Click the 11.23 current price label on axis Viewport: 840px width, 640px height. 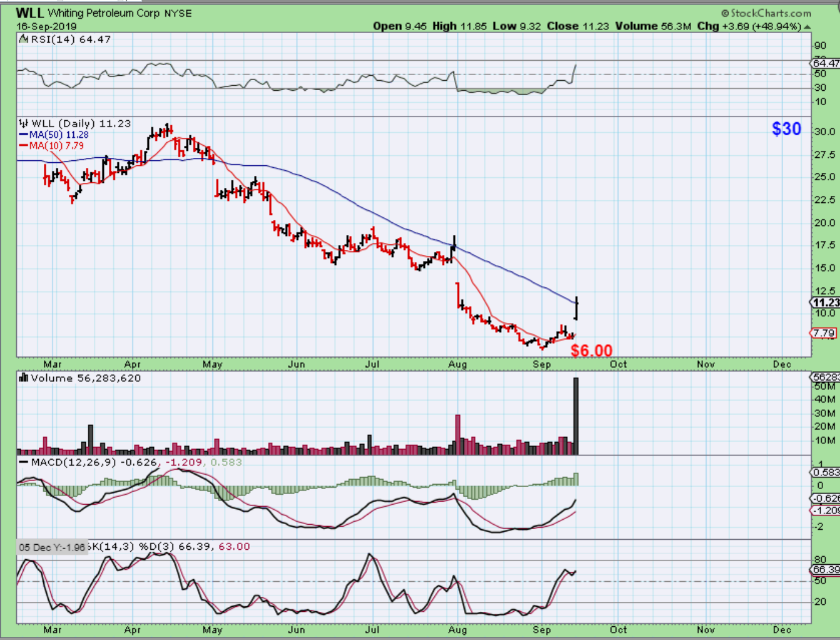tap(825, 302)
